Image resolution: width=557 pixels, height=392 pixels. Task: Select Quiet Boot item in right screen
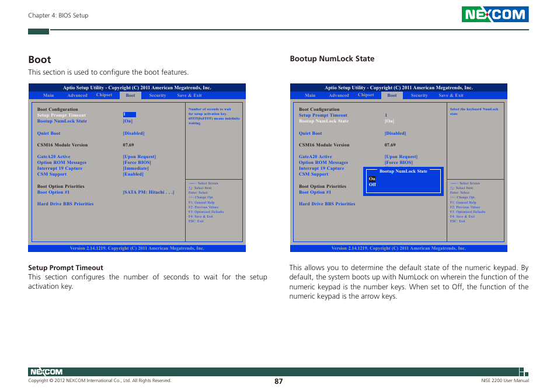310,134
